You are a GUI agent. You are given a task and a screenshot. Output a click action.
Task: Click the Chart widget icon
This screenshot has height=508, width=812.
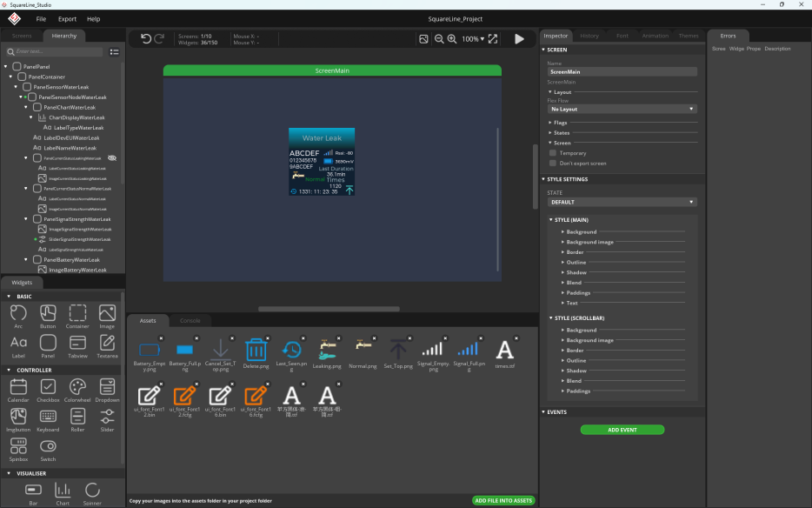63,494
